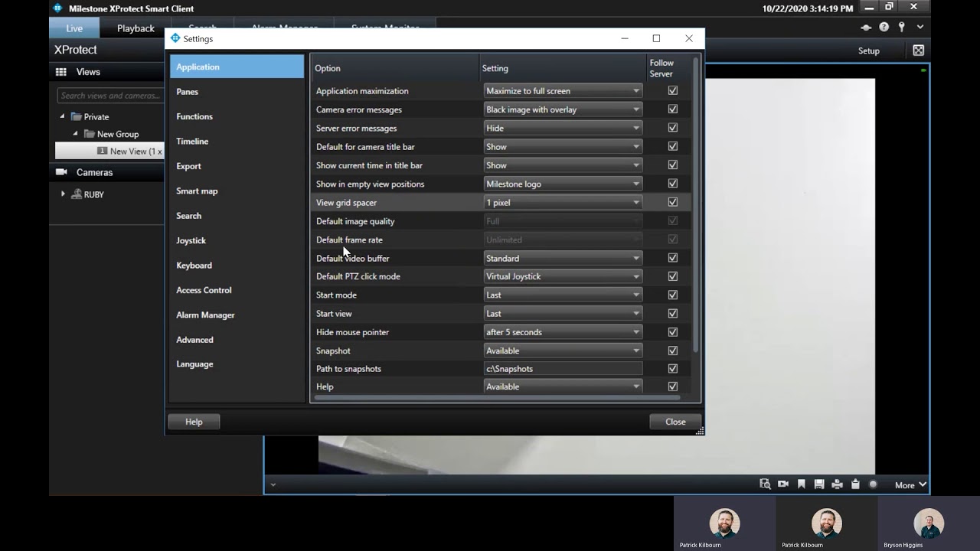Image resolution: width=980 pixels, height=551 pixels.
Task: Click the Help button in Settings dialog
Action: pyautogui.click(x=194, y=422)
